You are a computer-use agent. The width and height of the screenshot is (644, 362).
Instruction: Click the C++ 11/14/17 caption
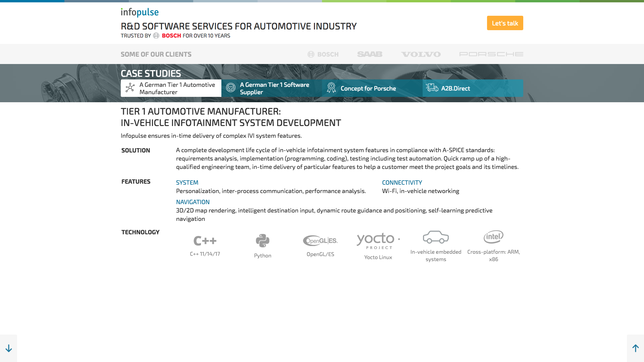205,254
